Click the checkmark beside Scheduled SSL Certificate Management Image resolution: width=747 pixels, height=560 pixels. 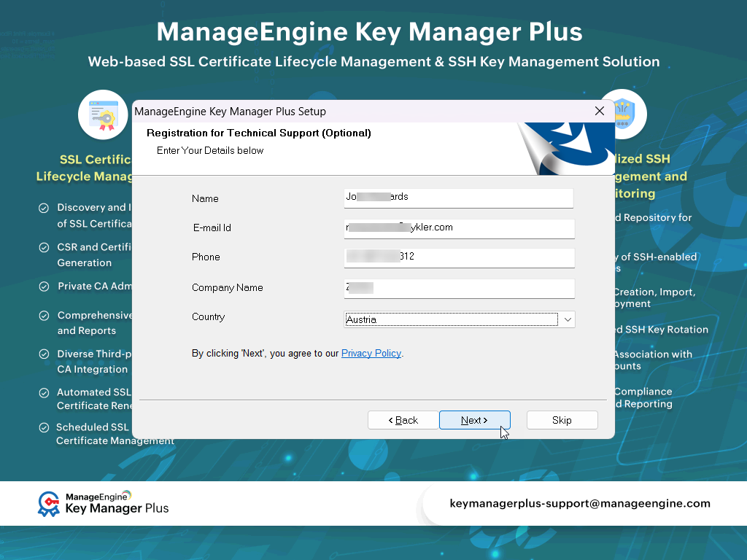pyautogui.click(x=44, y=427)
